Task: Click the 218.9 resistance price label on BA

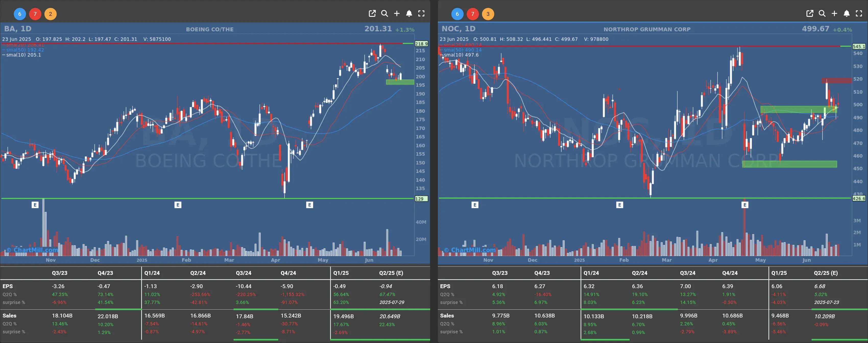Action: pos(421,44)
